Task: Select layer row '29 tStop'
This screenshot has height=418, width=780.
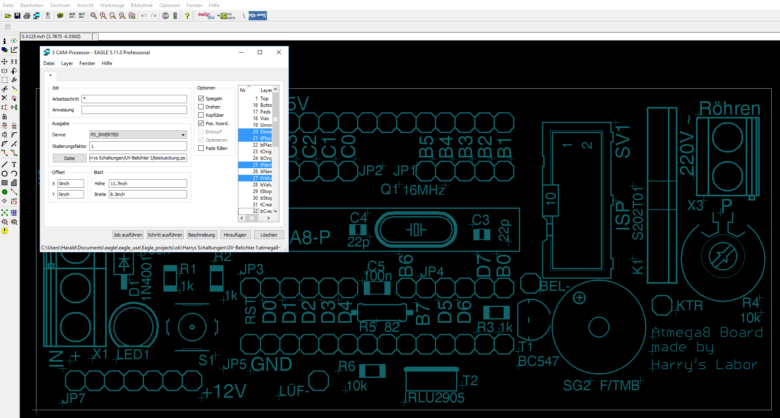Action: tap(256, 191)
